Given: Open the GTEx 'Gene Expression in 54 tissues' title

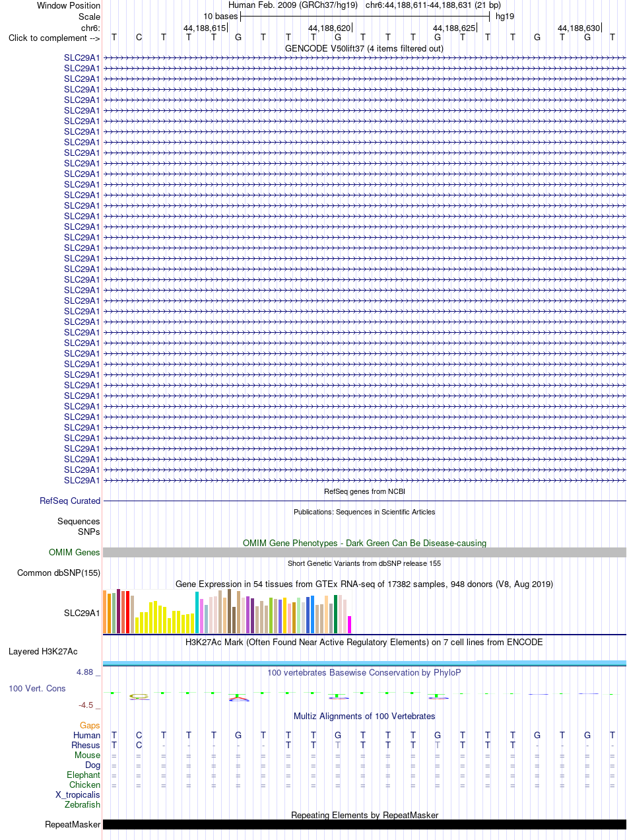Looking at the screenshot, I should (x=364, y=584).
